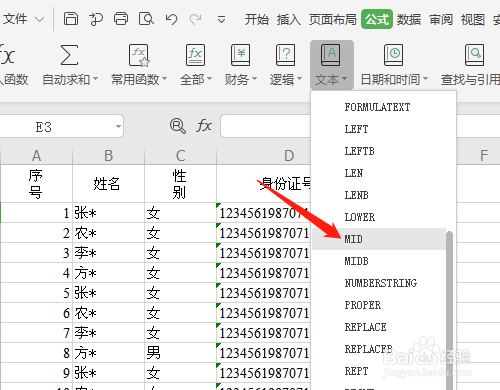The height and width of the screenshot is (390, 500).
Task: Switch to the 视图 tab
Action: pyautogui.click(x=473, y=19)
